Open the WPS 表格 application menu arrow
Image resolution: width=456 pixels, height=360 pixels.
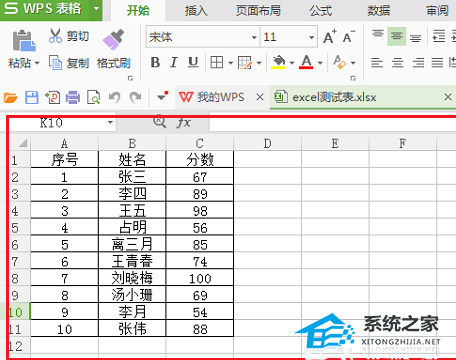coord(96,9)
